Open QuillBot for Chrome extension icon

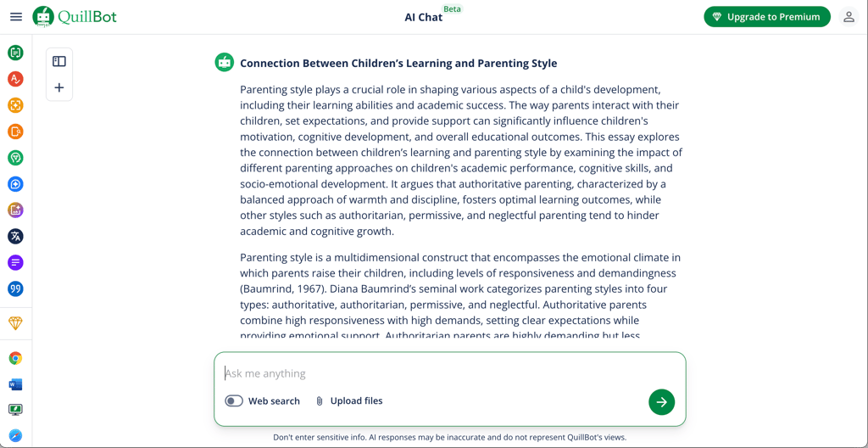[15, 359]
